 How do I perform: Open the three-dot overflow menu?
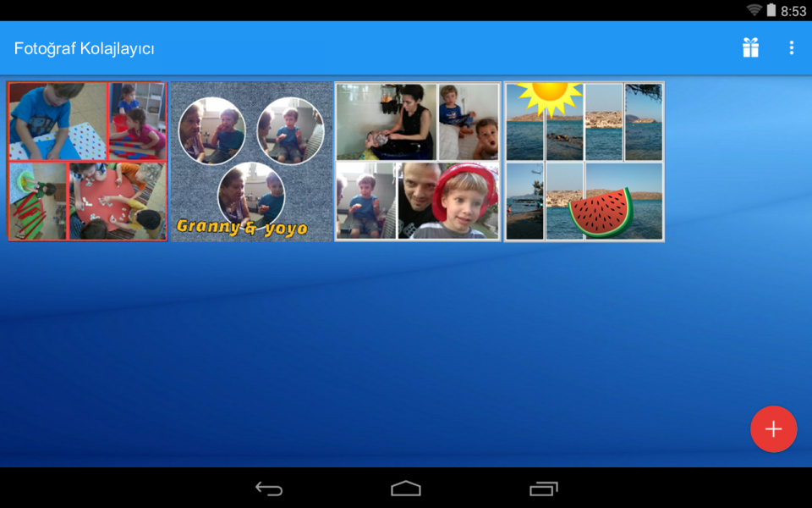tap(792, 47)
